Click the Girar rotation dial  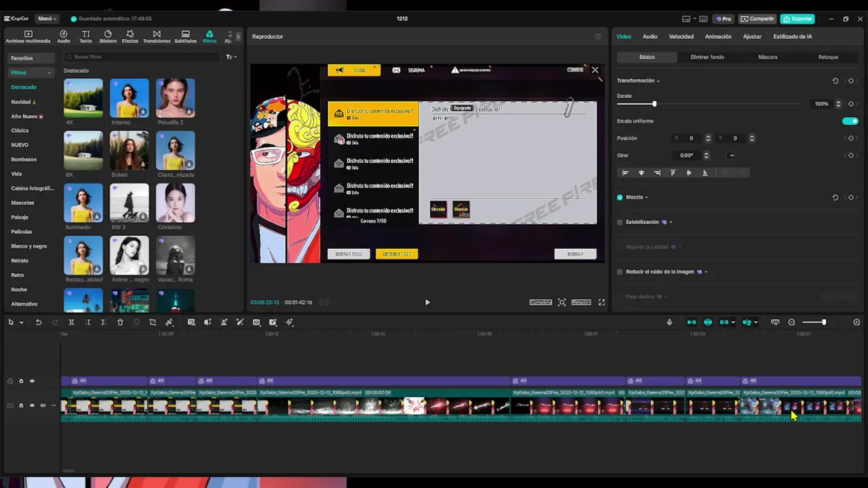click(731, 155)
